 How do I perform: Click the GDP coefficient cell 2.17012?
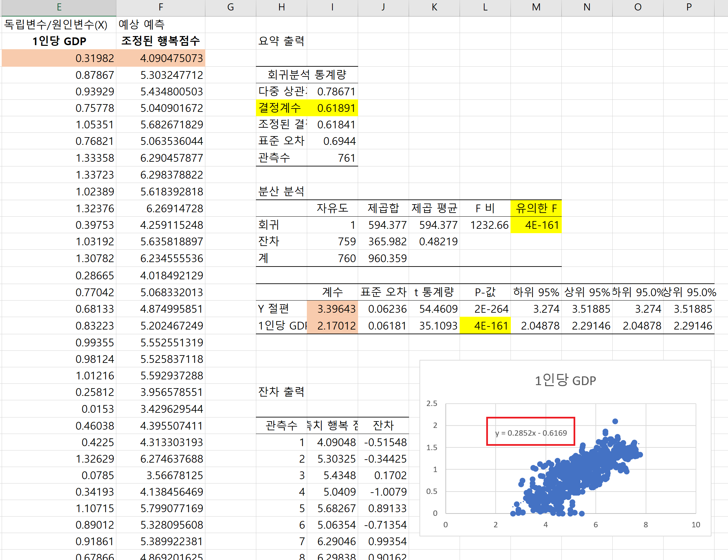(x=332, y=325)
